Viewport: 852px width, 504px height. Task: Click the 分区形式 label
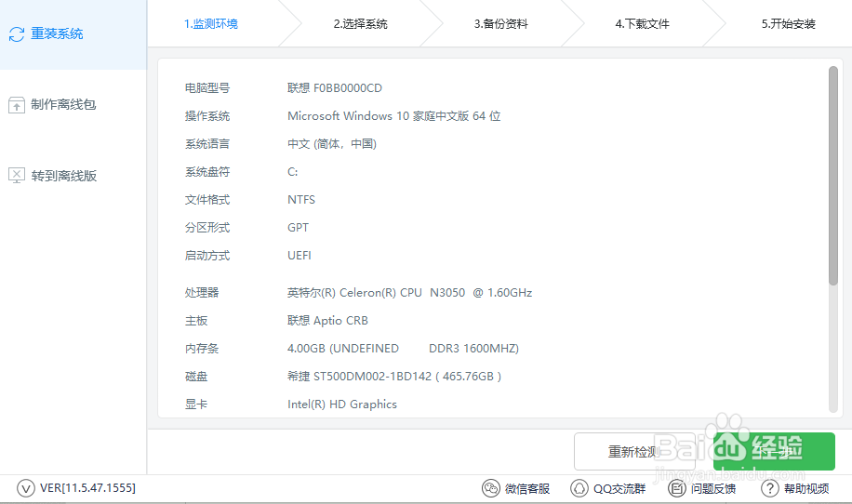pyautogui.click(x=207, y=228)
